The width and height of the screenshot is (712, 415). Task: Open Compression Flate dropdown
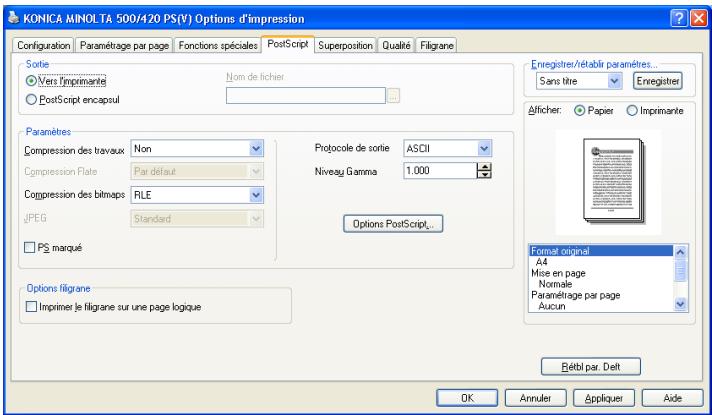point(256,172)
